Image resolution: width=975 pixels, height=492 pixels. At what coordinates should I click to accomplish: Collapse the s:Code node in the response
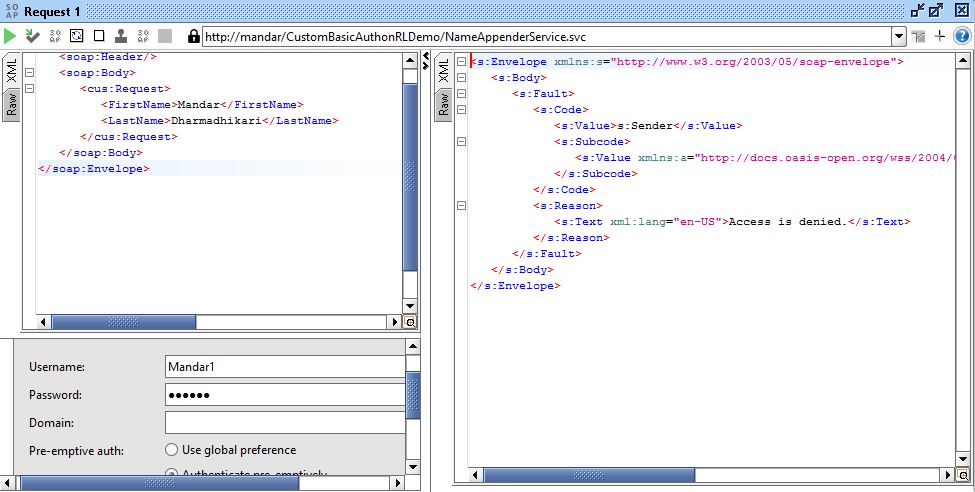[461, 109]
